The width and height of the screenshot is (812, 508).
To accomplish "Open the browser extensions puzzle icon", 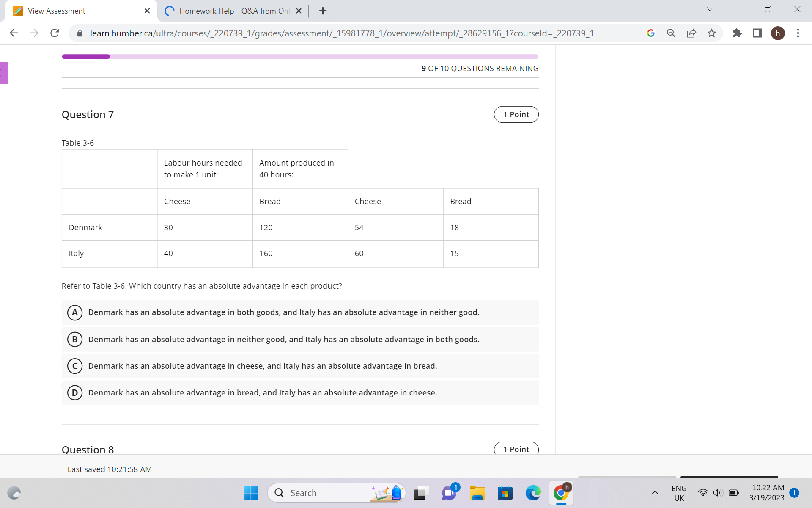I will [737, 33].
